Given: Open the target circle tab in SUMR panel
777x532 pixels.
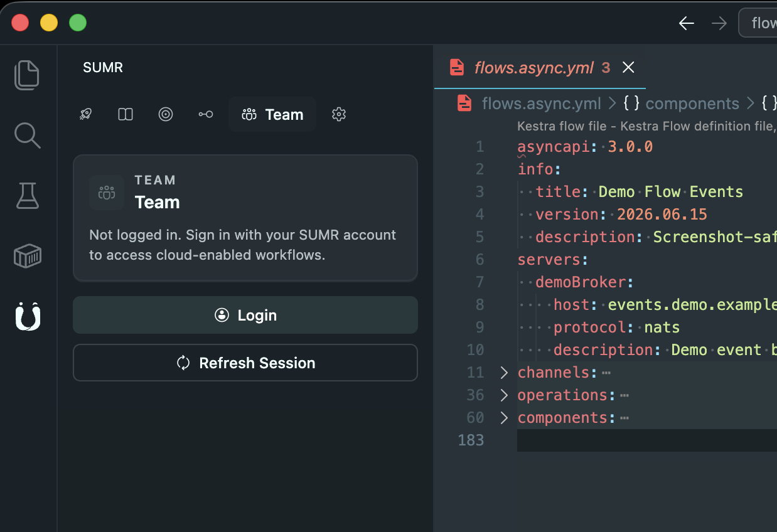Looking at the screenshot, I should click(x=166, y=114).
